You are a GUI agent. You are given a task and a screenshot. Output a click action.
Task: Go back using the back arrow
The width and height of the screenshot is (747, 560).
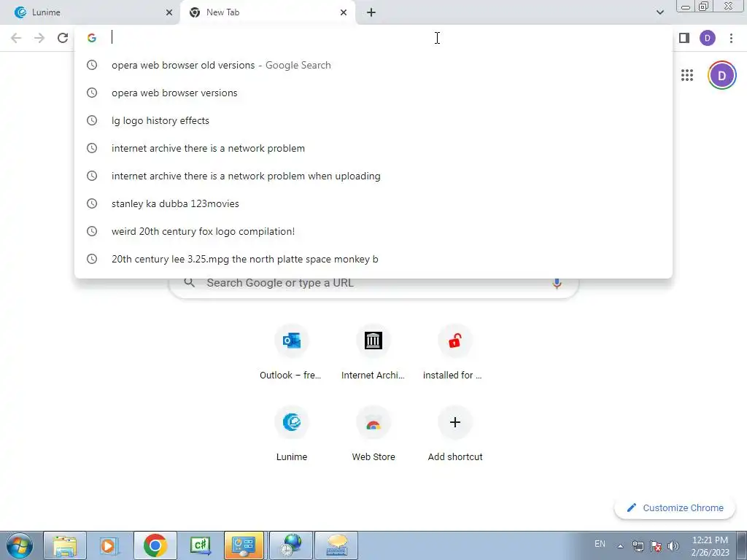pos(16,38)
